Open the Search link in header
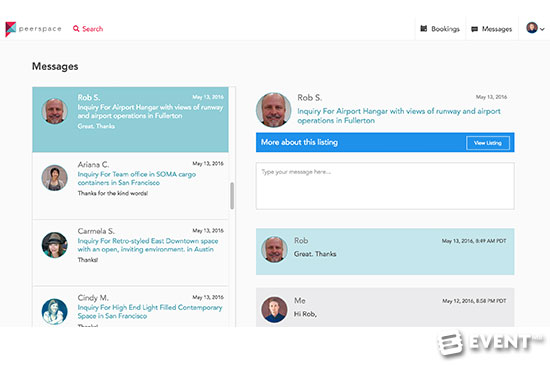Screen dimensions: 550x365 (x=88, y=29)
